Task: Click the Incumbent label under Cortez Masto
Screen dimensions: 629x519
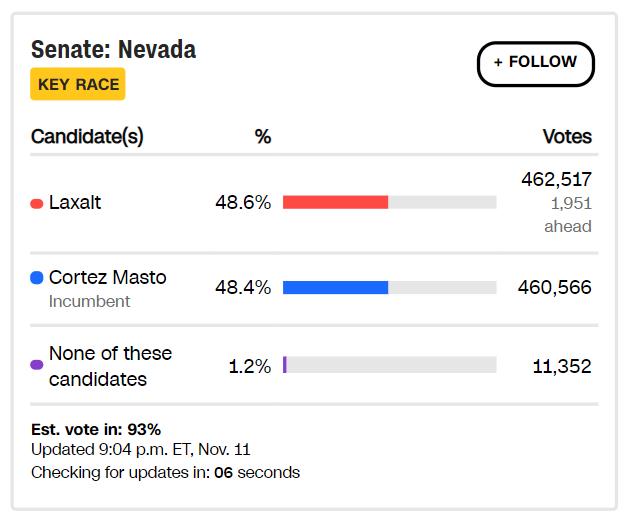Action: tap(89, 301)
